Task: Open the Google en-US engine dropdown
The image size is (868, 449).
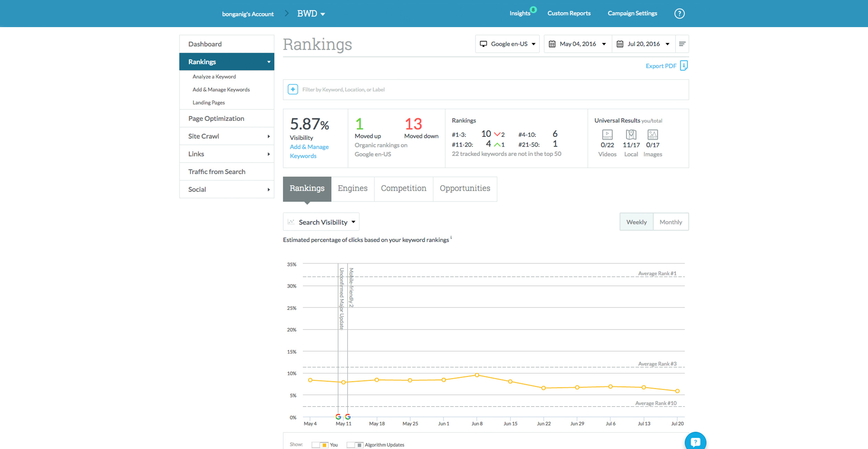Action: click(507, 44)
